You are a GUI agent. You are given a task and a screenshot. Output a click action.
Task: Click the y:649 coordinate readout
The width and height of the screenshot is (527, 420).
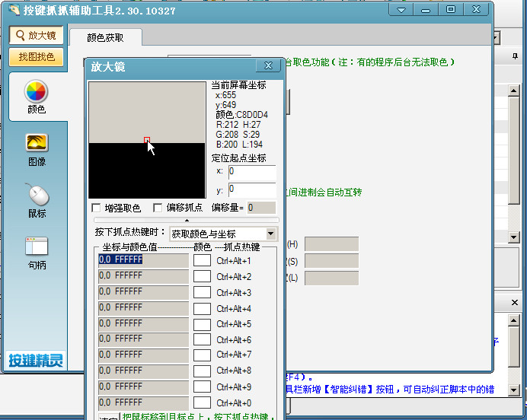pos(225,105)
